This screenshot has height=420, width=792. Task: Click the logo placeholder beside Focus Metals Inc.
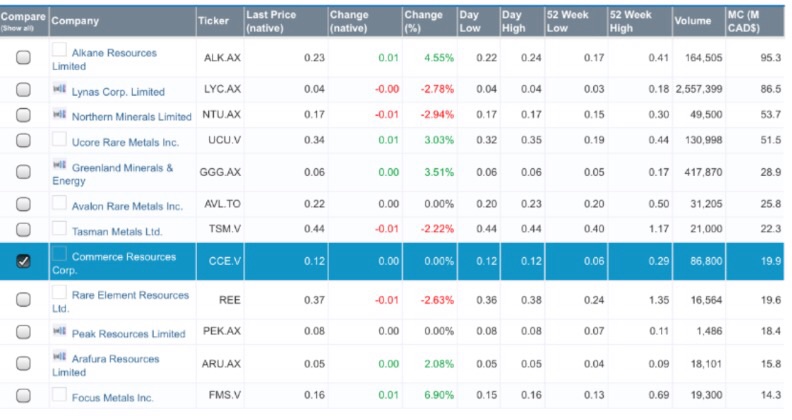(60, 396)
